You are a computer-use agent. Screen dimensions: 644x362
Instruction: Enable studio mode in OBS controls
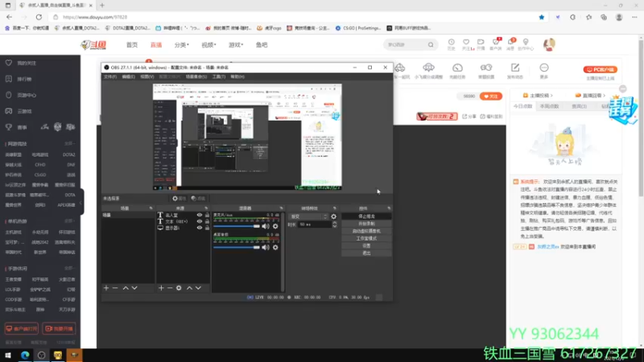point(366,238)
